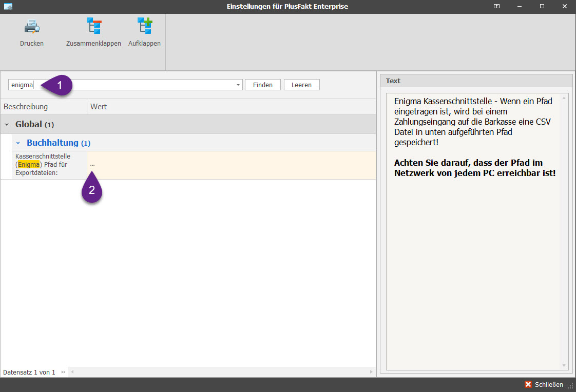Image resolution: width=576 pixels, height=392 pixels.
Task: Click the horizontal scrollbar left arrow
Action: pyautogui.click(x=72, y=372)
